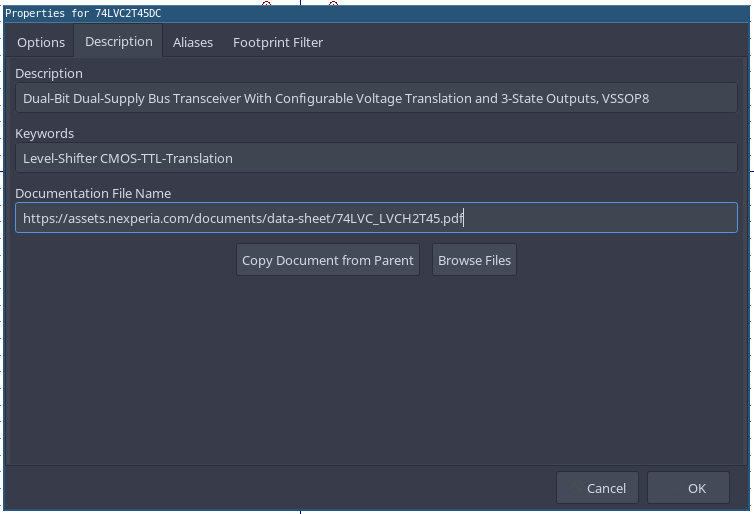754x514 pixels.
Task: Confirm changes with the OK button
Action: [x=697, y=488]
